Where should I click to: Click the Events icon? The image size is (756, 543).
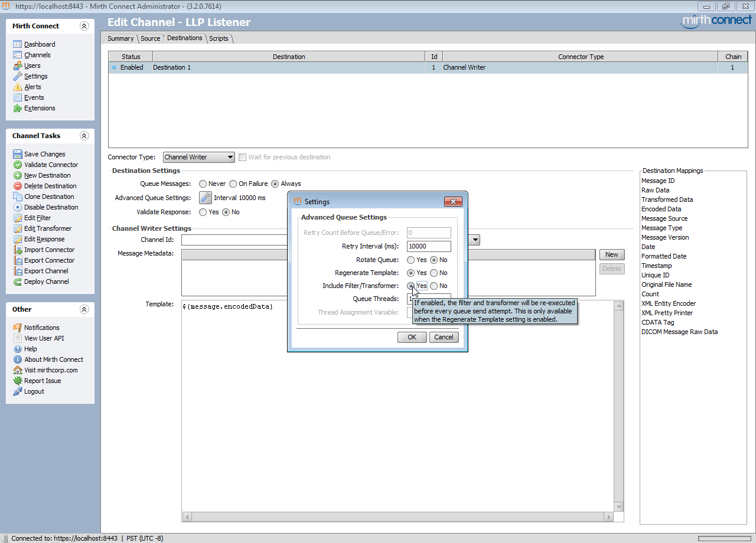tap(18, 97)
